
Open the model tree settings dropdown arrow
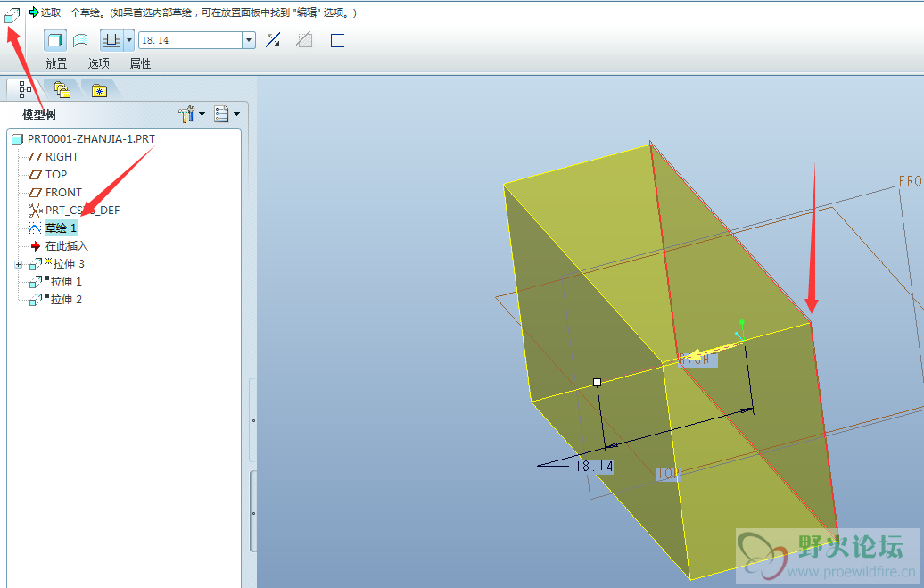(202, 114)
